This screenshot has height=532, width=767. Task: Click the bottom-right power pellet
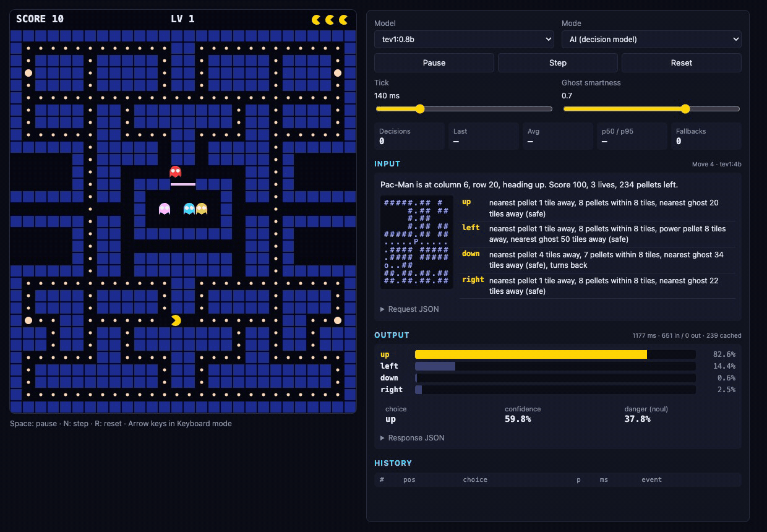tap(338, 320)
